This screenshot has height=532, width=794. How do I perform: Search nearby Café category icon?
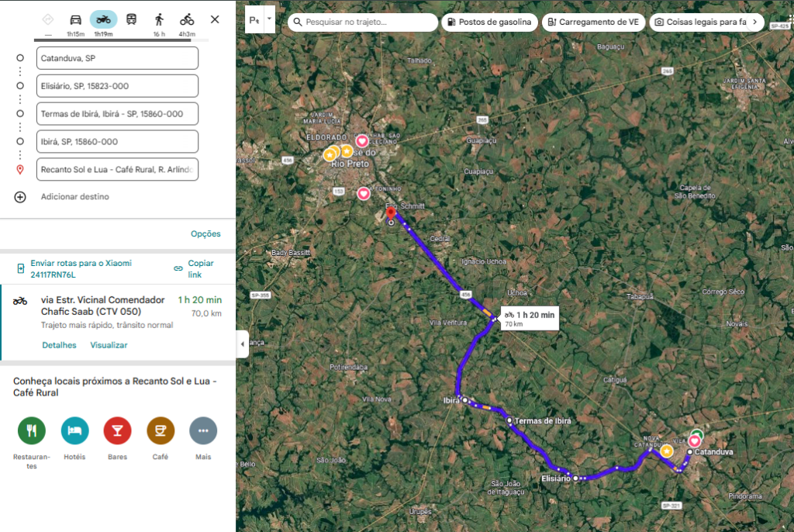[161, 430]
